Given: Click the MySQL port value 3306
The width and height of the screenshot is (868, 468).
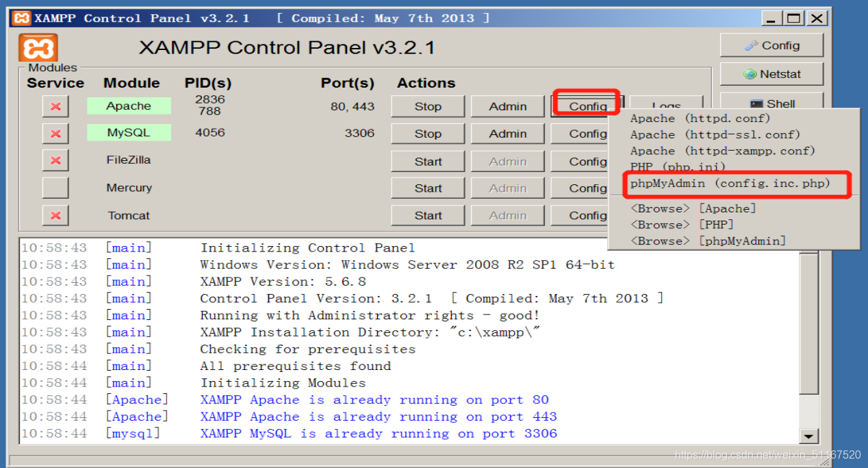Looking at the screenshot, I should click(359, 133).
